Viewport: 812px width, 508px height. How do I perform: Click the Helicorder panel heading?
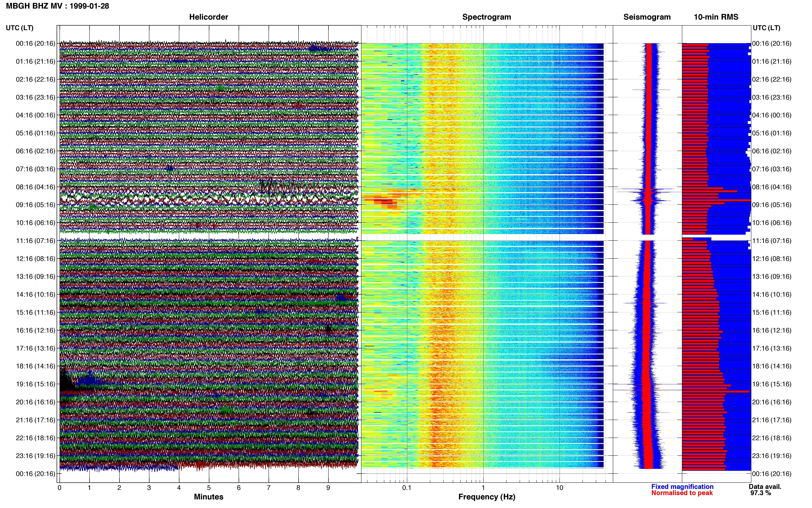click(x=209, y=17)
